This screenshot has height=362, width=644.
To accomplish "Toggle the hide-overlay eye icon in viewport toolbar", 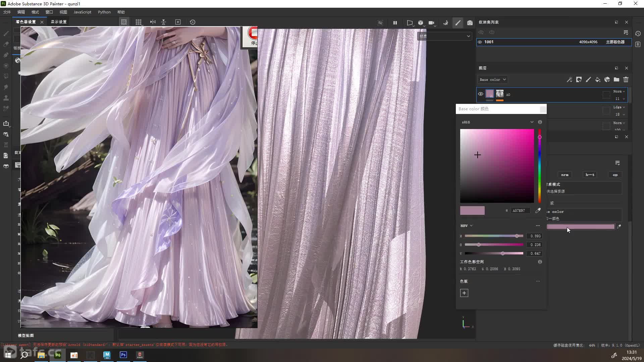I will click(380, 23).
